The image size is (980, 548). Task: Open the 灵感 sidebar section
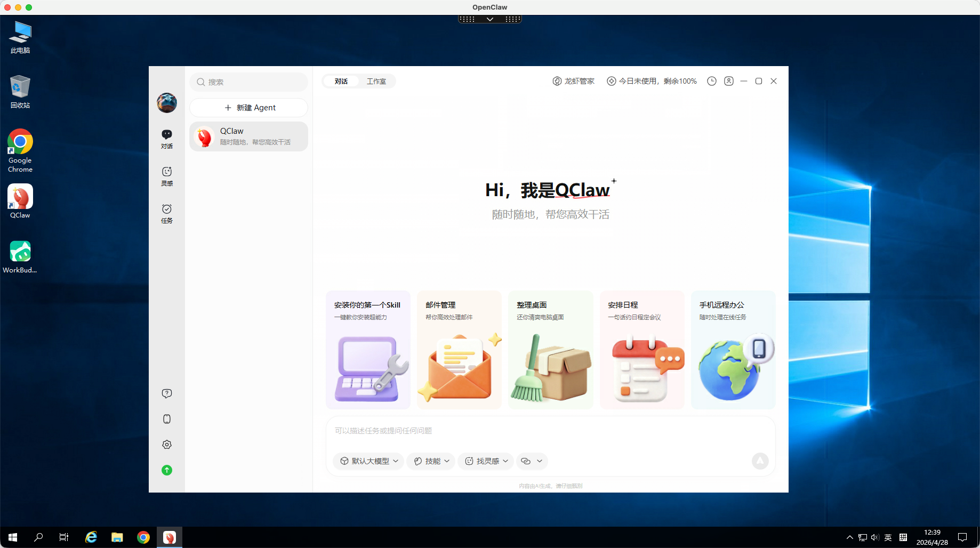pyautogui.click(x=167, y=176)
